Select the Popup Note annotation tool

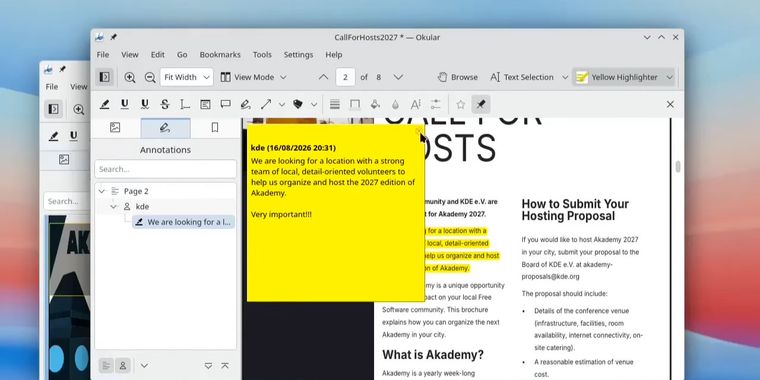225,104
